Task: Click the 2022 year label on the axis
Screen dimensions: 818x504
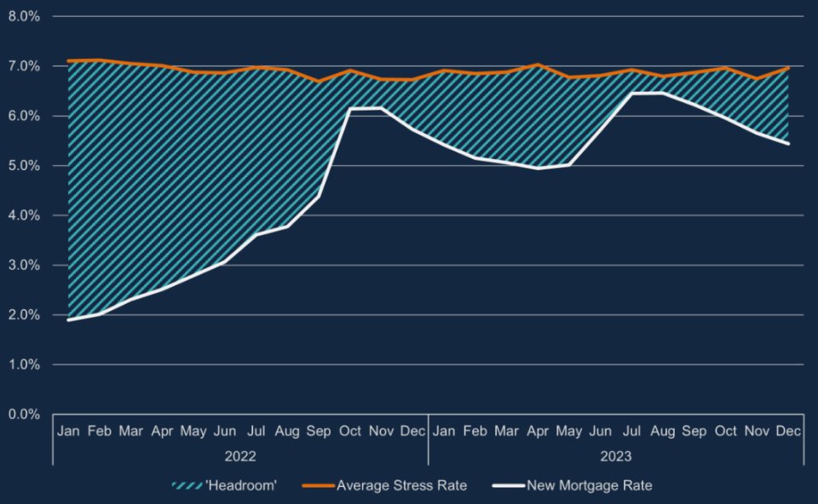Action: (x=240, y=455)
